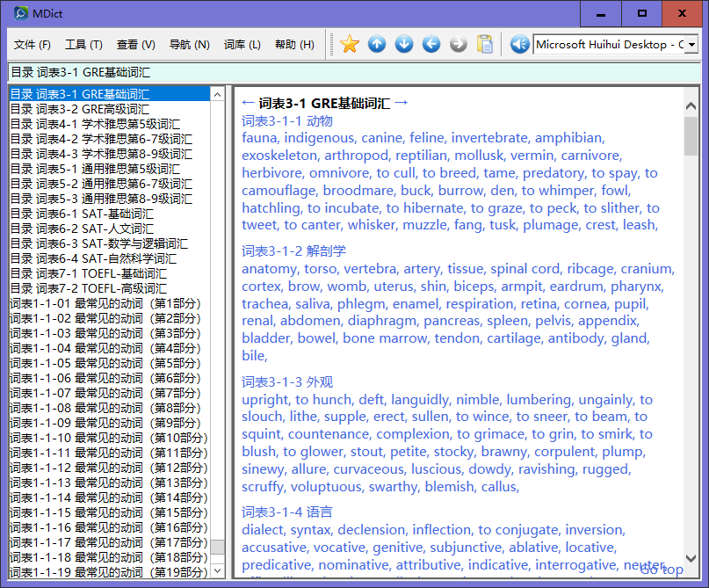Click the Go top link
Screen dimensions: 709x588
661,570
